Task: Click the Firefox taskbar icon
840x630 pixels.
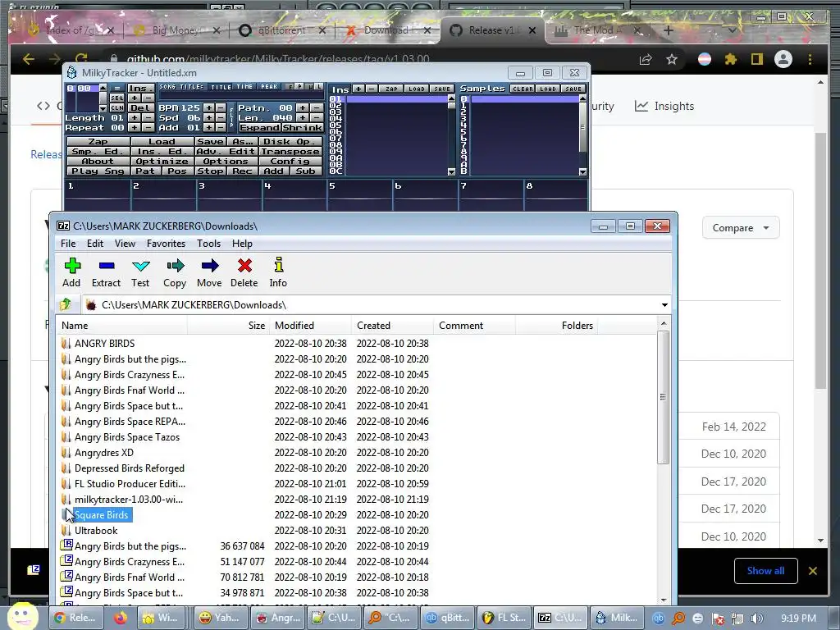Action: (121, 618)
